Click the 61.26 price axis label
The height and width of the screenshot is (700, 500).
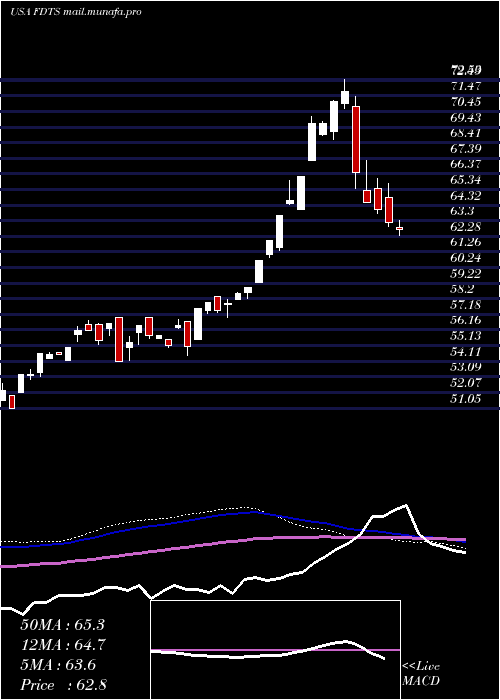coord(466,242)
